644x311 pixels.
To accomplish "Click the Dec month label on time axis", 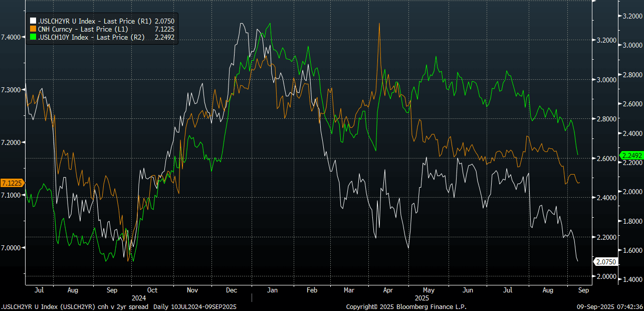I will coord(232,290).
